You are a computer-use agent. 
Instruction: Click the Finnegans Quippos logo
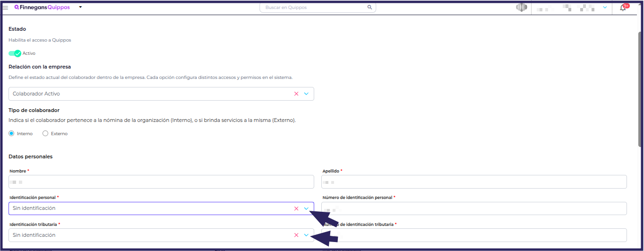pyautogui.click(x=42, y=7)
